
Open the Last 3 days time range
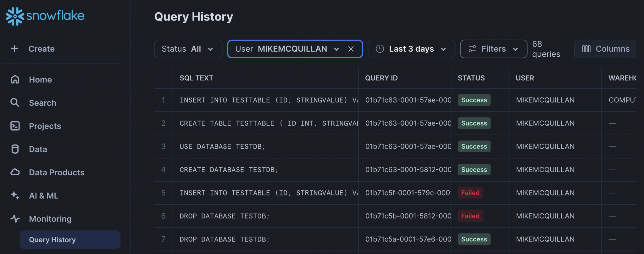[x=411, y=49]
